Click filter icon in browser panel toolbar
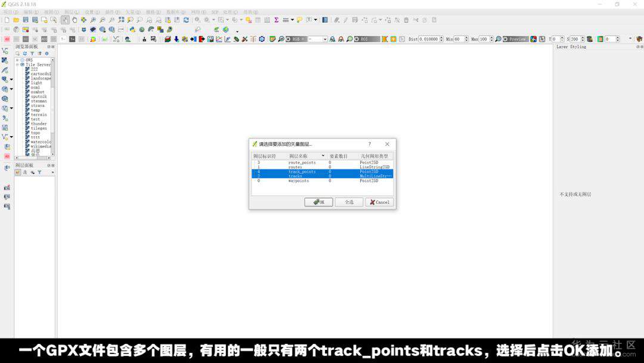Viewport: 644px width, 363px height. click(32, 54)
